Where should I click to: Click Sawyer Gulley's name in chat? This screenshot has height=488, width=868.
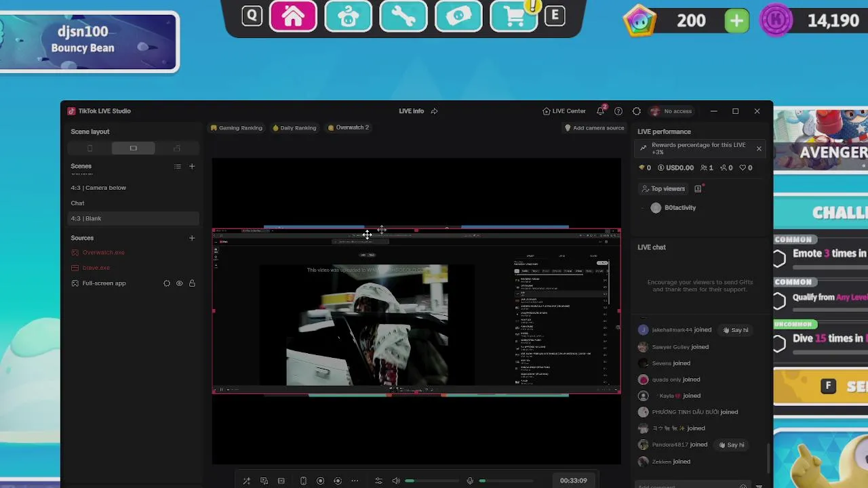pyautogui.click(x=671, y=347)
